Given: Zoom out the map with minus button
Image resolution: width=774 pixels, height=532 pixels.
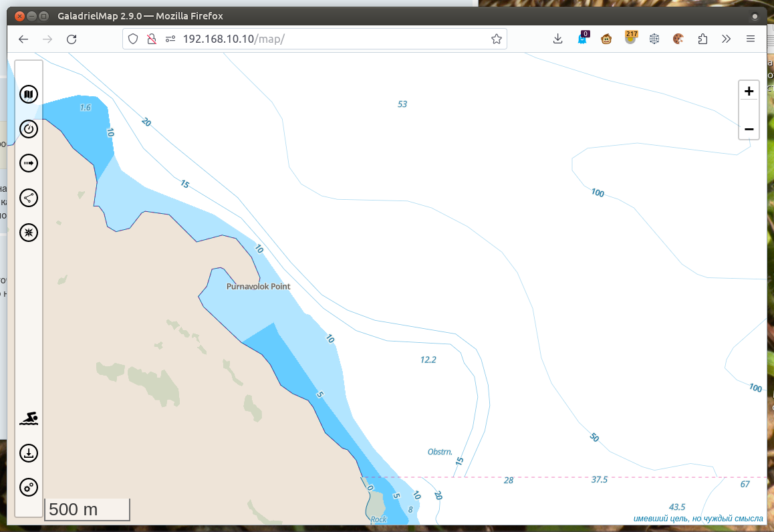Looking at the screenshot, I should coord(749,128).
